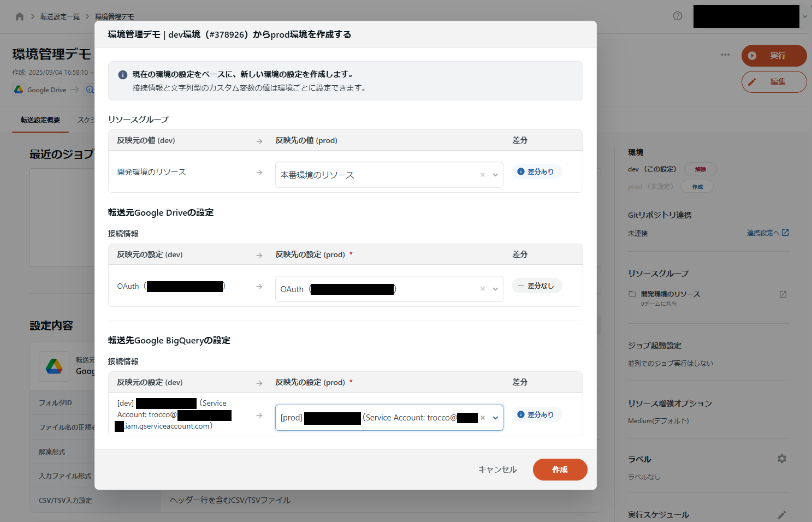The height and width of the screenshot is (522, 812).
Task: Click the フォルダID row label
Action: click(55, 403)
